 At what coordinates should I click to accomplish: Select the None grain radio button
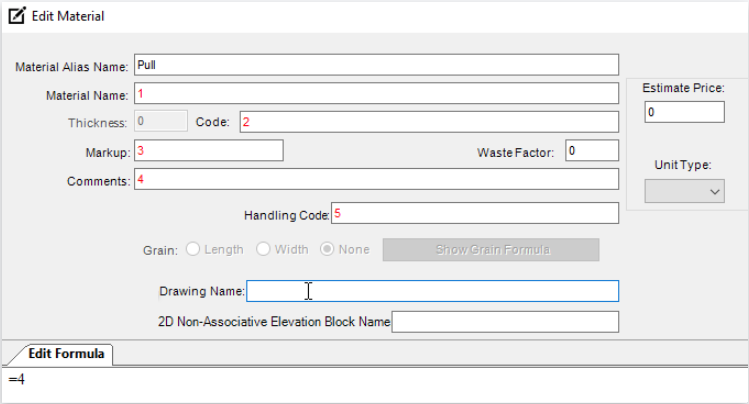[327, 249]
